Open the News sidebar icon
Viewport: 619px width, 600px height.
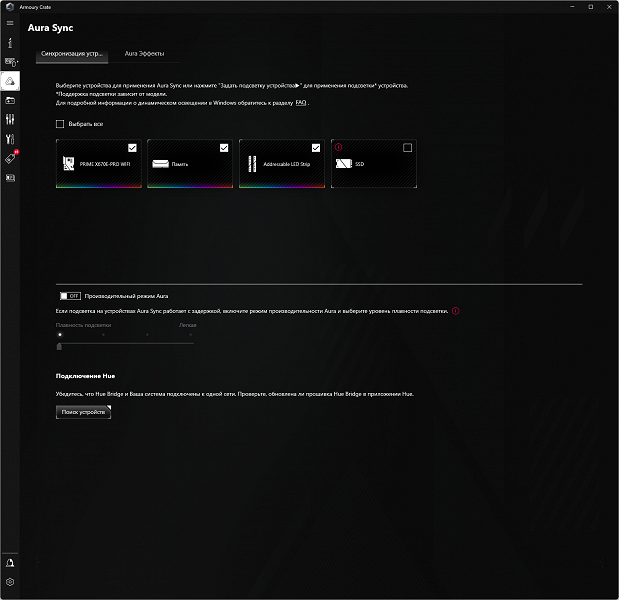10,178
